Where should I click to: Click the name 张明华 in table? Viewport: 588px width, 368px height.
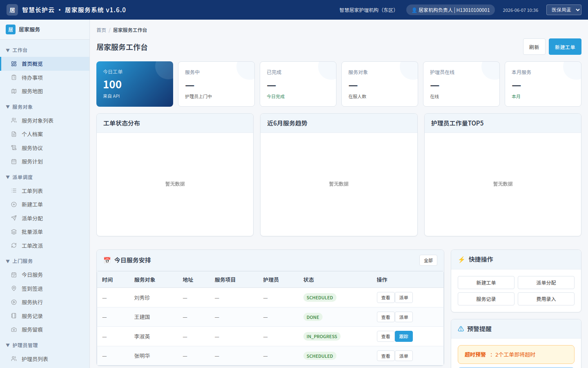coord(142,356)
